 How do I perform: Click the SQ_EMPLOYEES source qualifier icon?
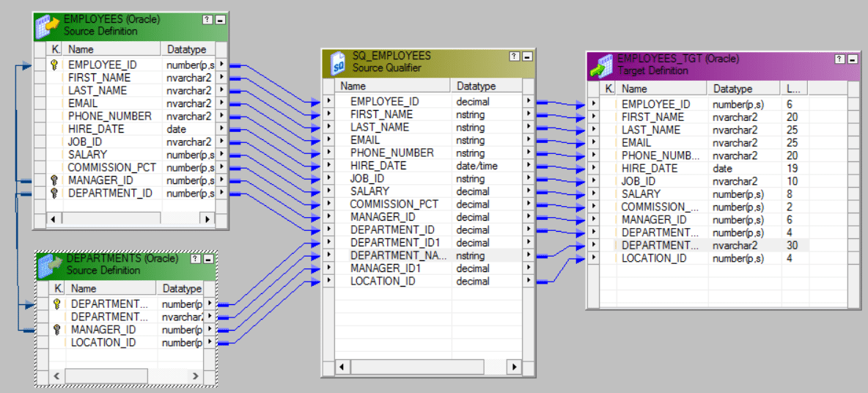click(x=337, y=62)
